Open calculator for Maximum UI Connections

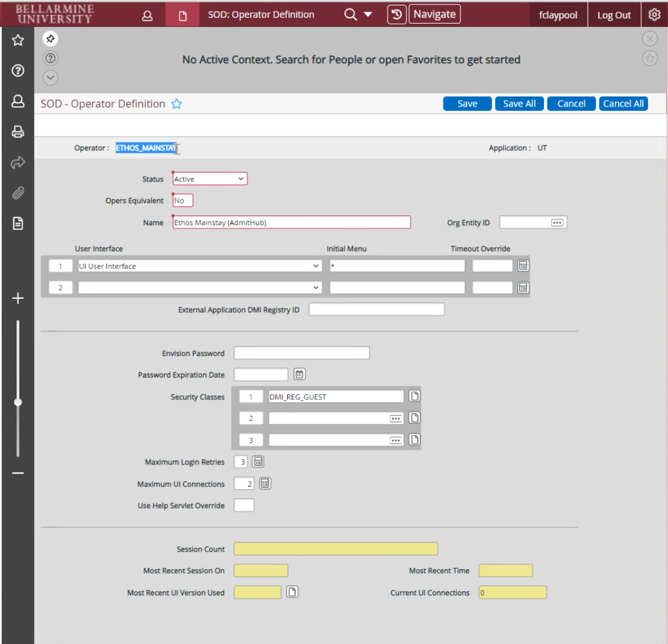[265, 484]
